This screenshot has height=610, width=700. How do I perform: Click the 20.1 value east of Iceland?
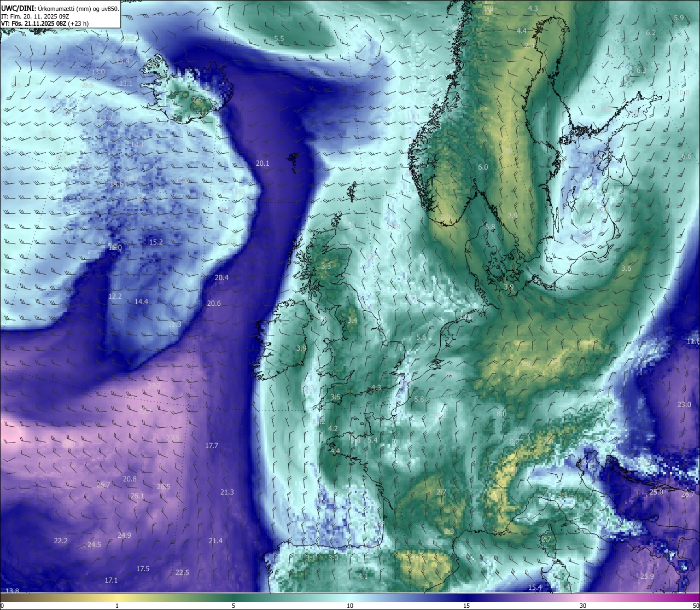[262, 163]
